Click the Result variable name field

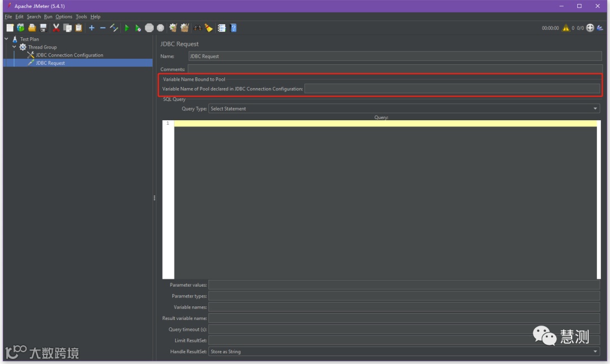[404, 318]
